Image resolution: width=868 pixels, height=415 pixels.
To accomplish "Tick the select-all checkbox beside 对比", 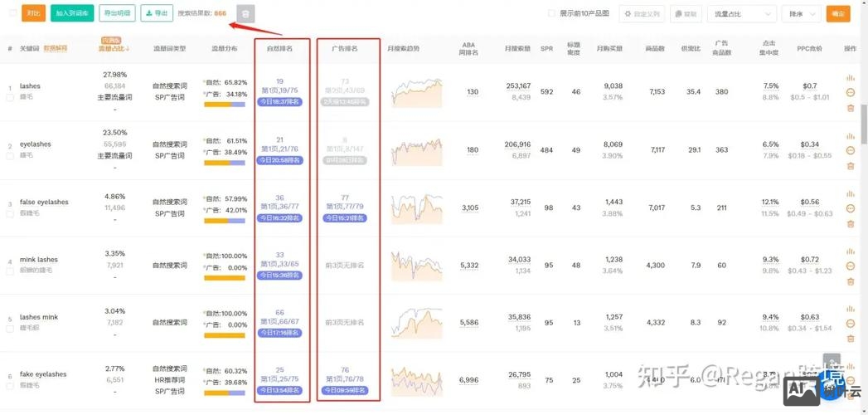I will [12, 13].
